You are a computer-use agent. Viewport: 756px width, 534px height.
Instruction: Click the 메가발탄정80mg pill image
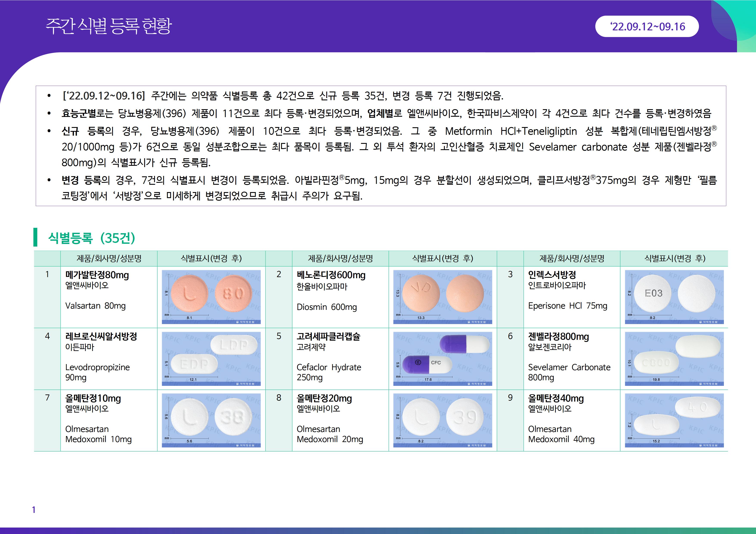211,297
